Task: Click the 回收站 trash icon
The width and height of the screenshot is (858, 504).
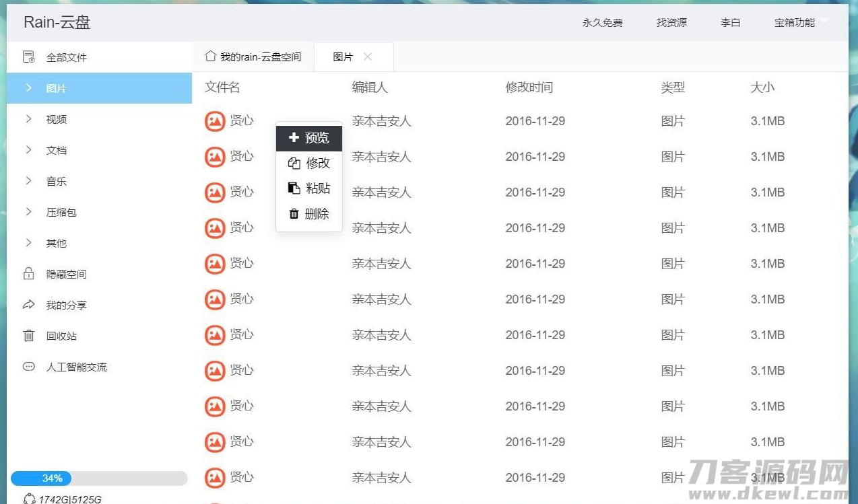Action: point(29,336)
